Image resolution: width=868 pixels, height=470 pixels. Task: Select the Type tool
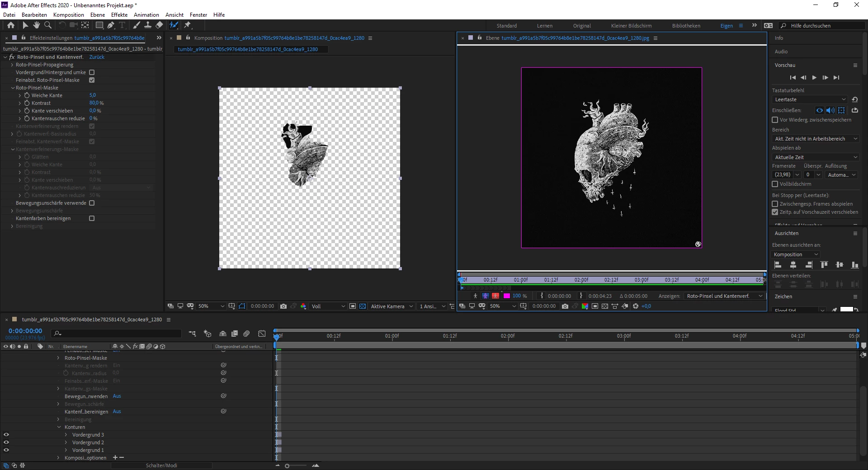122,25
